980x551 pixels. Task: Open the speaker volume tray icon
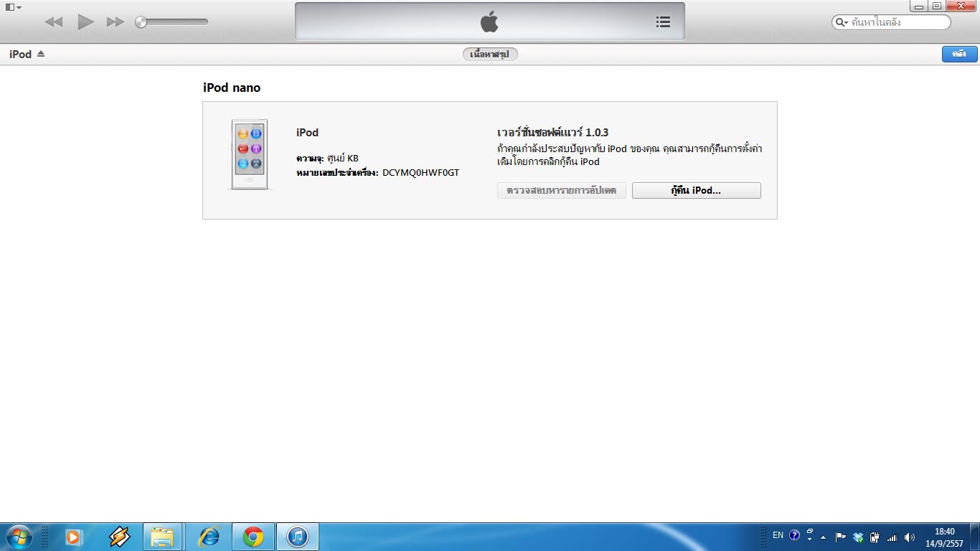pyautogui.click(x=910, y=537)
